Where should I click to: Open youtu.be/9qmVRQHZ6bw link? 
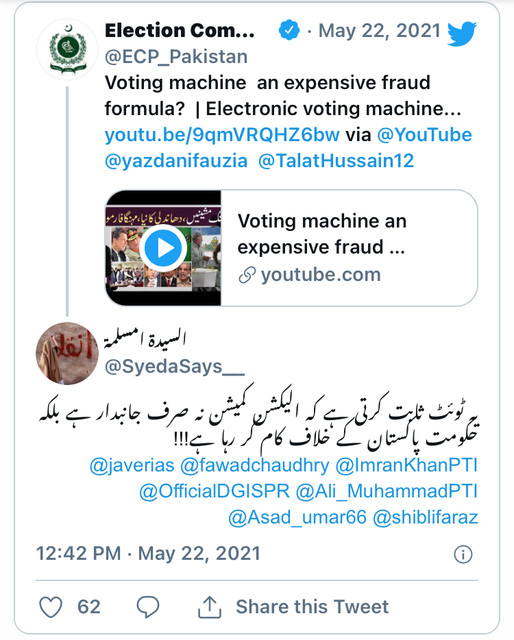tap(222, 135)
